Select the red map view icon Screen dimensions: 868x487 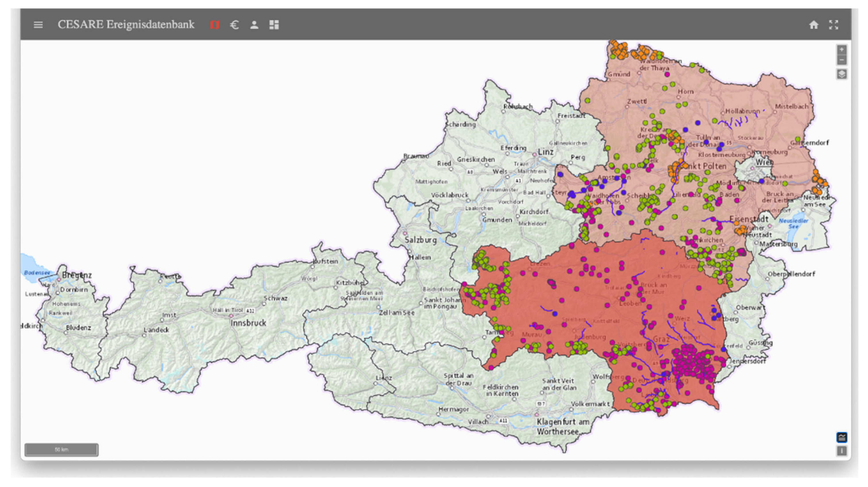pyautogui.click(x=214, y=25)
